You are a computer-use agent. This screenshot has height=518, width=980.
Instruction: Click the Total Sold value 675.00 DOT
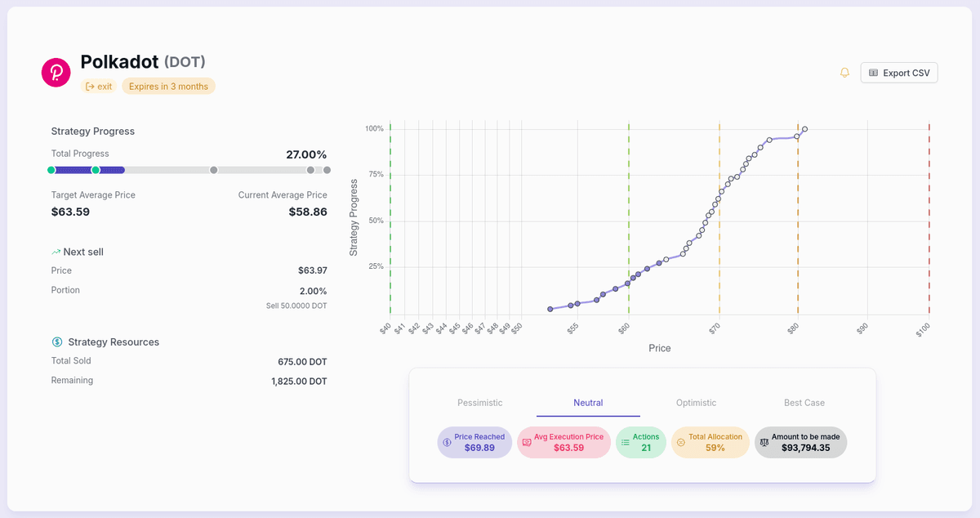click(x=302, y=361)
